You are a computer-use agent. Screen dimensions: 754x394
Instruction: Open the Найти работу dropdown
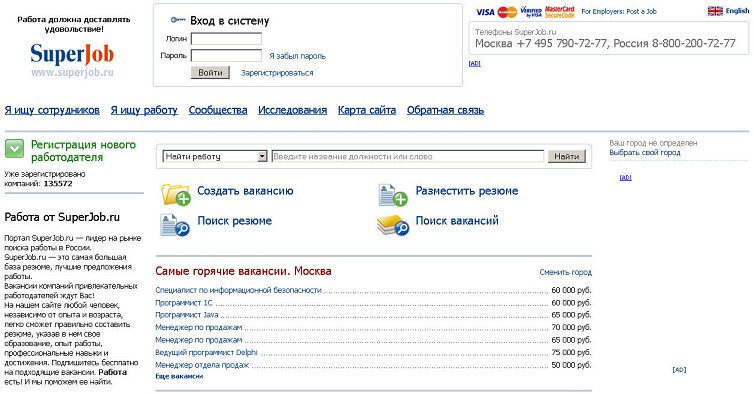(x=215, y=156)
